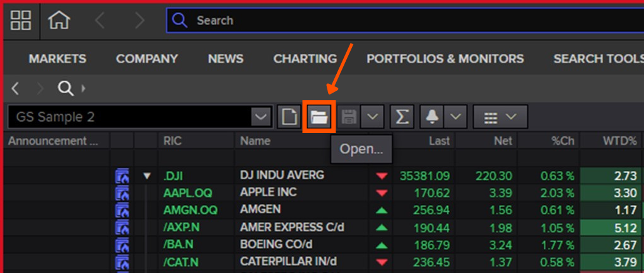Viewport: 644px width, 273px height.
Task: Collapse the .DJI constituents triangle
Action: point(147,176)
